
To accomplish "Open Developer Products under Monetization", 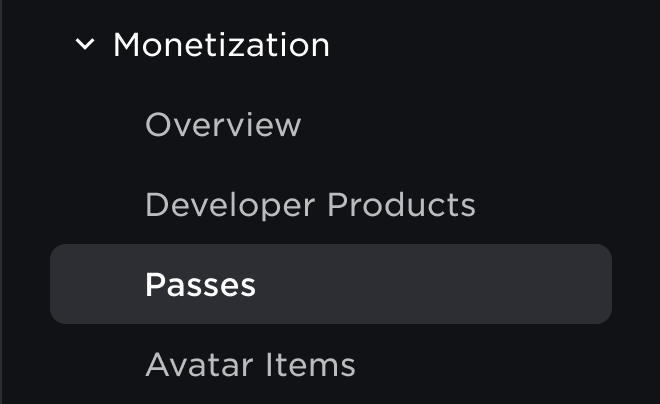I will tap(310, 205).
